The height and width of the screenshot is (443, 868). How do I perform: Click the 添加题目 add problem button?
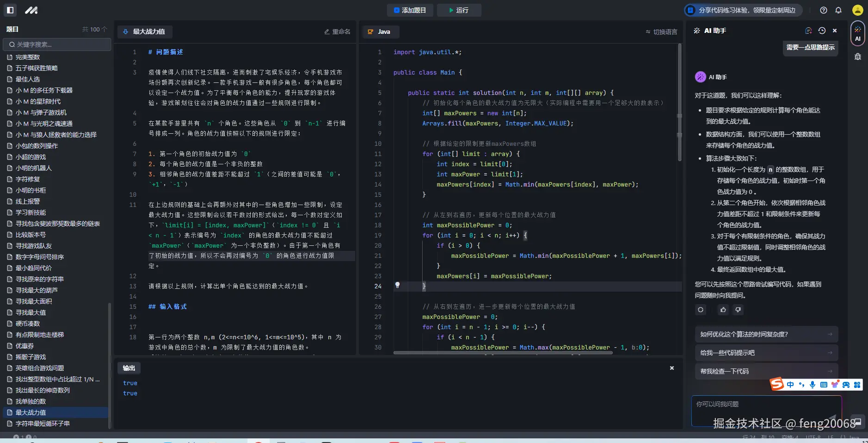coord(410,10)
